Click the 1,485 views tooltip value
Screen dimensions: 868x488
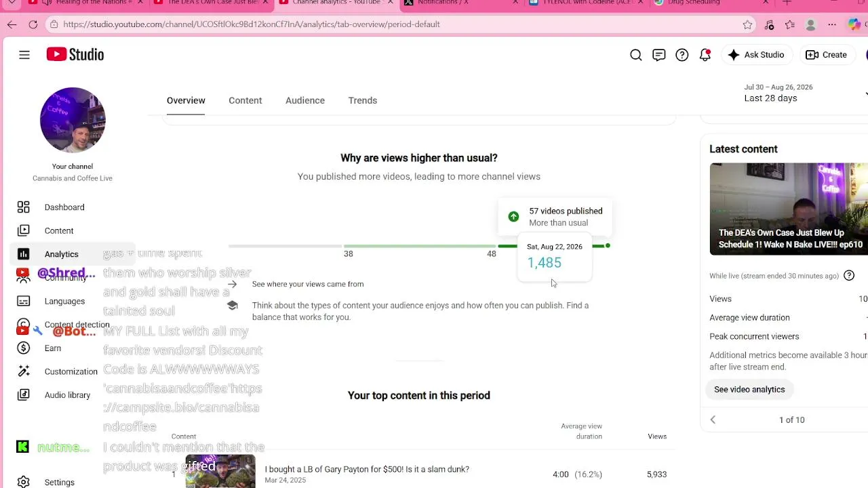(x=545, y=263)
